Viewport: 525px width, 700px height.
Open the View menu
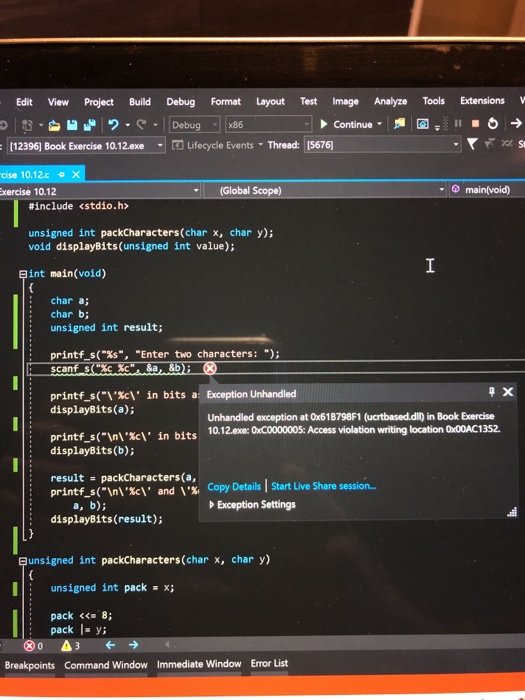58,102
